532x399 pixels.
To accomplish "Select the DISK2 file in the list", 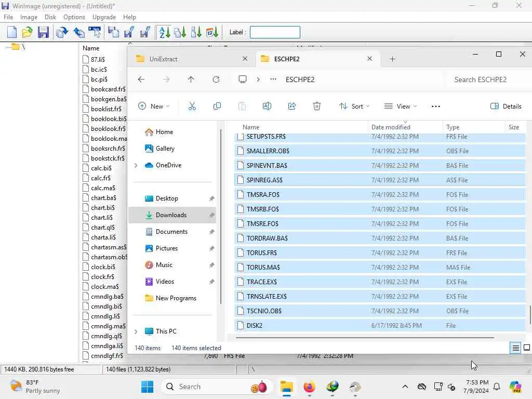I will [x=380, y=326].
